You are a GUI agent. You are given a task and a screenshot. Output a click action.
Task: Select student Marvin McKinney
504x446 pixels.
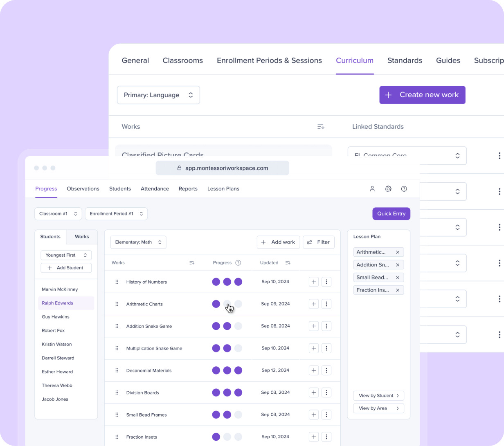(x=60, y=289)
